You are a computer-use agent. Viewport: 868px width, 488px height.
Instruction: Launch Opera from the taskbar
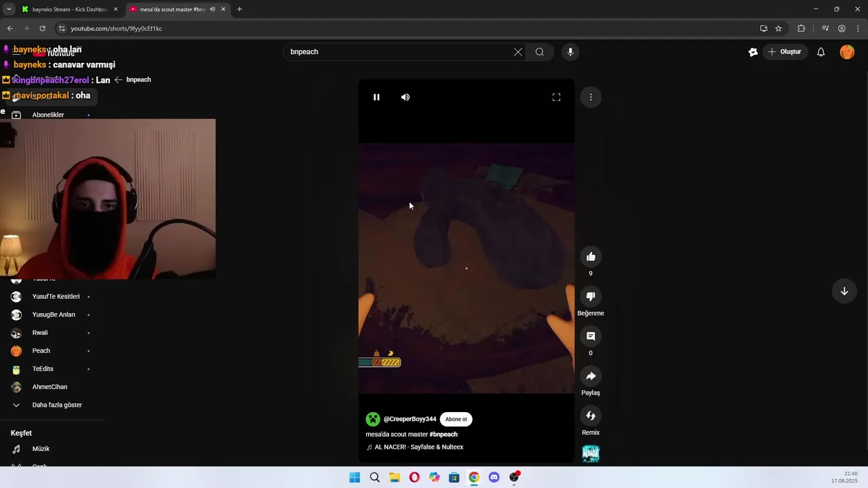(414, 477)
